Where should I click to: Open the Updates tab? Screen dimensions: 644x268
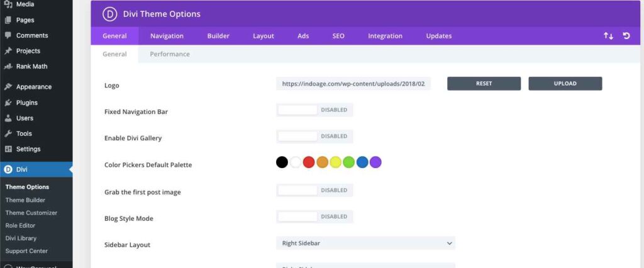[438, 36]
